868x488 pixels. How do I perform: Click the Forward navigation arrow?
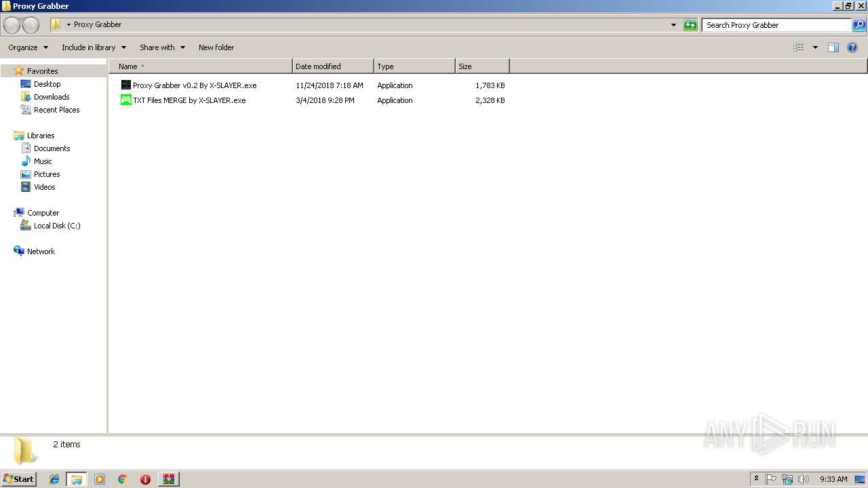pos(31,25)
